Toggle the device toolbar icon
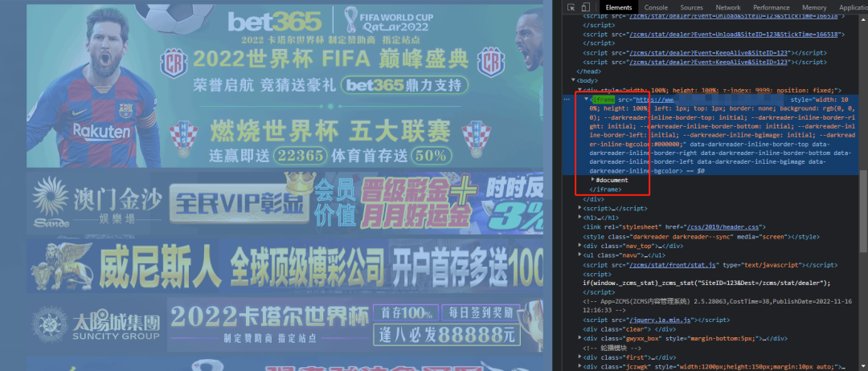Viewport: 868px width, 371px height. click(586, 7)
